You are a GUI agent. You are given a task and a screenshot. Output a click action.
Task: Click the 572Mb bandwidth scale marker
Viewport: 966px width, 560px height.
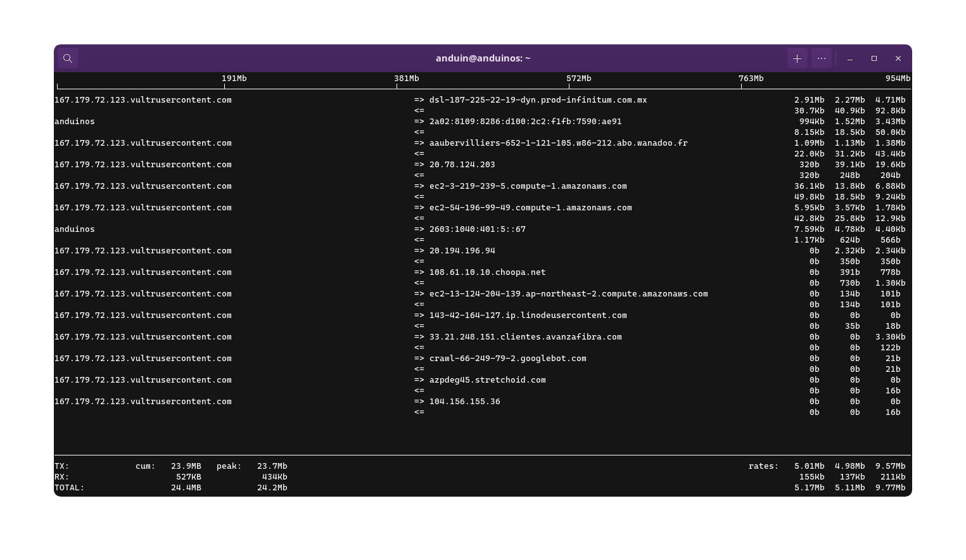tap(578, 79)
